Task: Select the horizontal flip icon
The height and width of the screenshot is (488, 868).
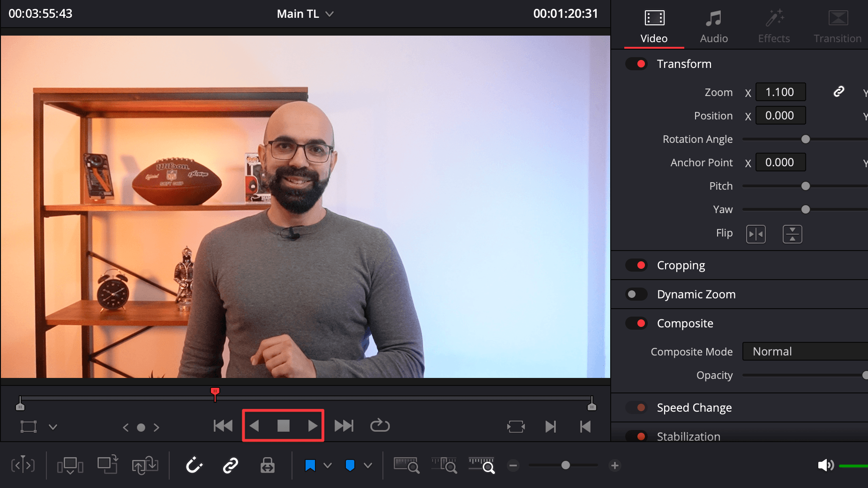Action: pos(756,234)
